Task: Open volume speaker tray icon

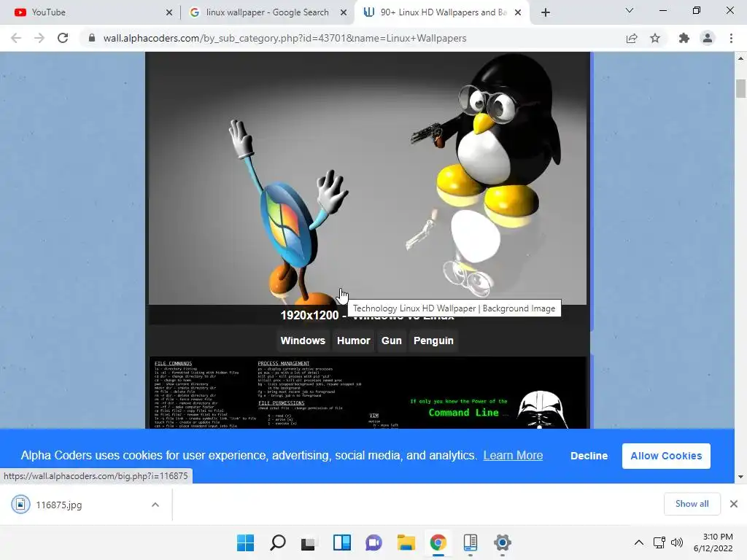Action: click(x=676, y=542)
